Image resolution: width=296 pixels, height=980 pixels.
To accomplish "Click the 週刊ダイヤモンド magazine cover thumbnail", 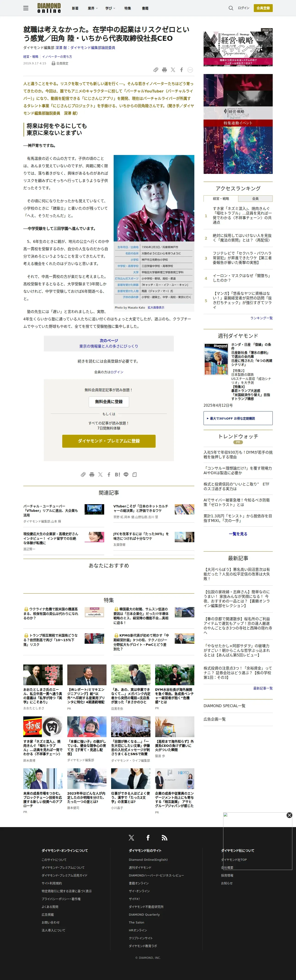I will pyautogui.click(x=216, y=359).
